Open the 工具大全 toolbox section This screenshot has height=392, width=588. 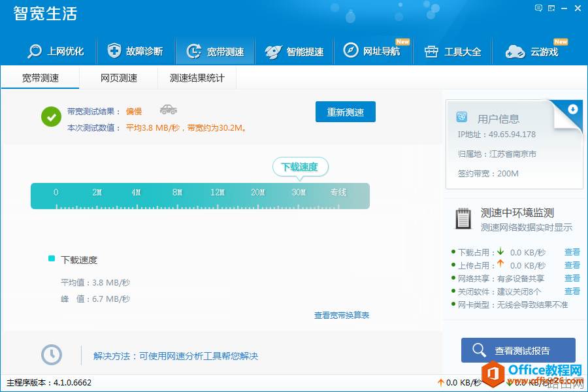pyautogui.click(x=453, y=52)
